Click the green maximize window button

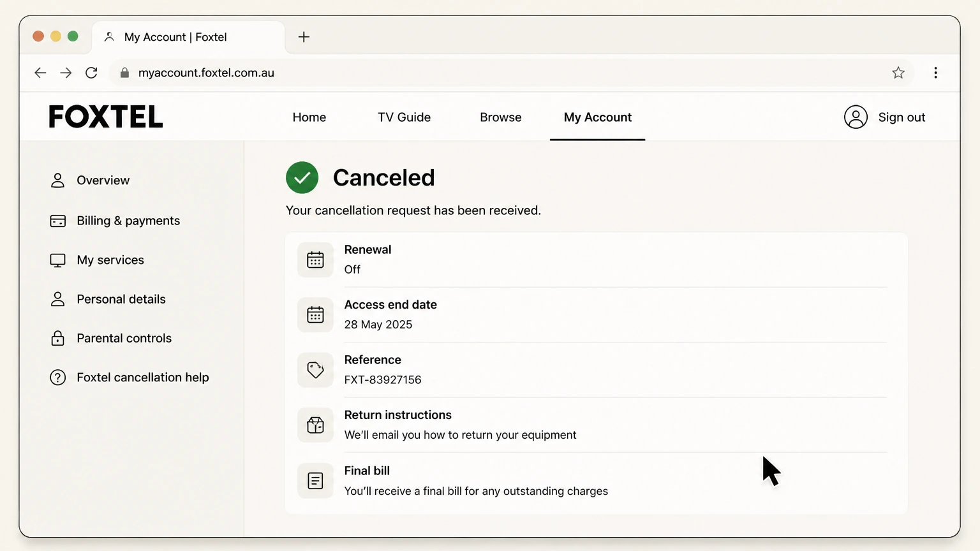[73, 36]
